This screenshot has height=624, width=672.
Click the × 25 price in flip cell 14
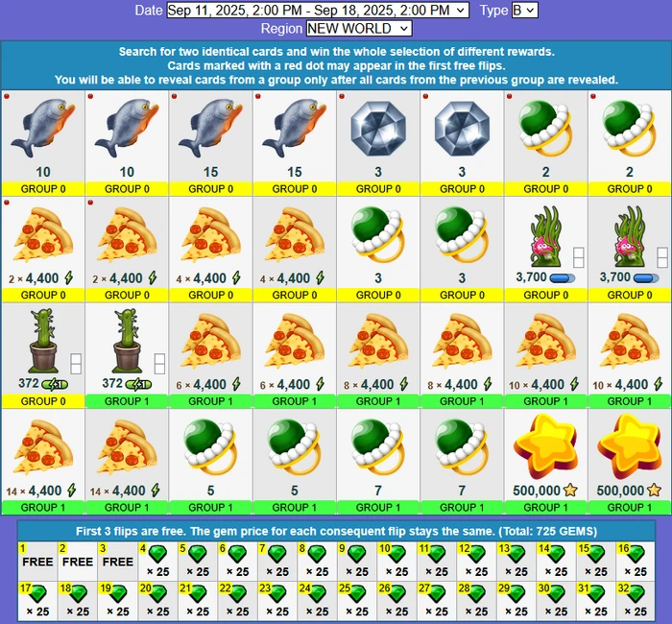[x=558, y=572]
